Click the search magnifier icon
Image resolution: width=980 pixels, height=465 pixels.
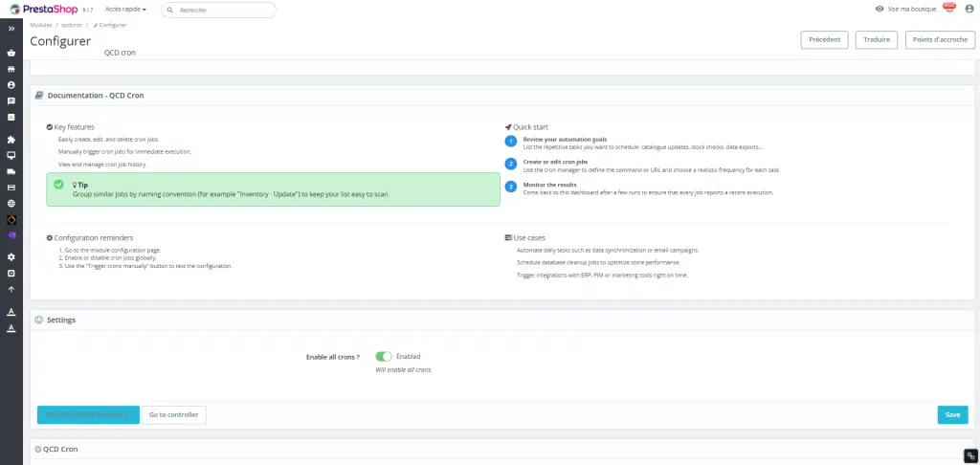(170, 10)
